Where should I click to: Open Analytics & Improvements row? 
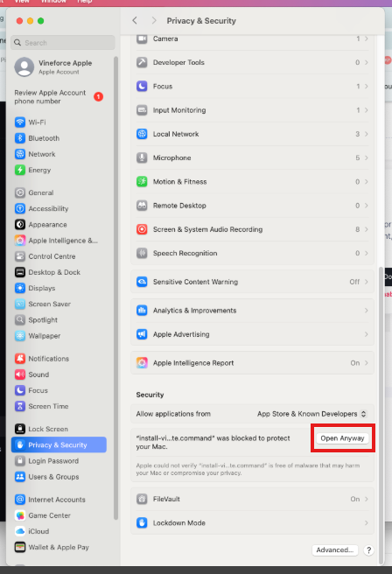point(252,311)
